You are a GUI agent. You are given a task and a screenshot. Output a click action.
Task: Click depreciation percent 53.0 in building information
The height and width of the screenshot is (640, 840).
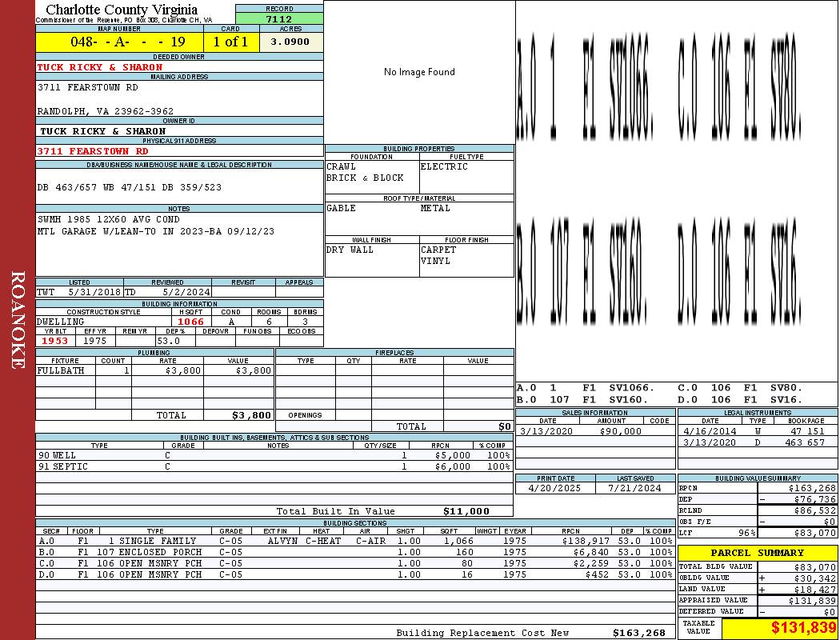coord(168,341)
